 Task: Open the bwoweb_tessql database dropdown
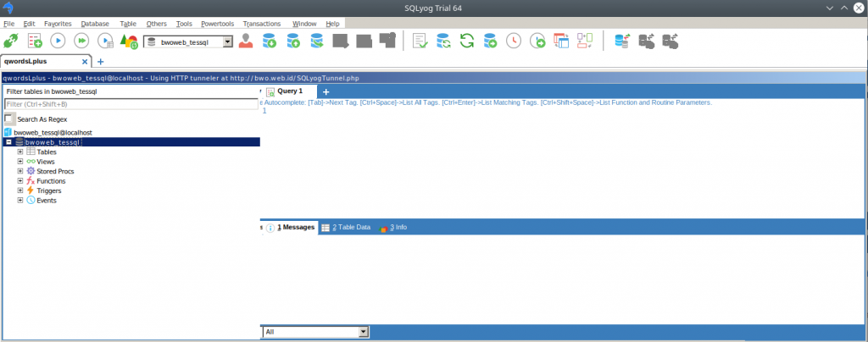click(228, 41)
